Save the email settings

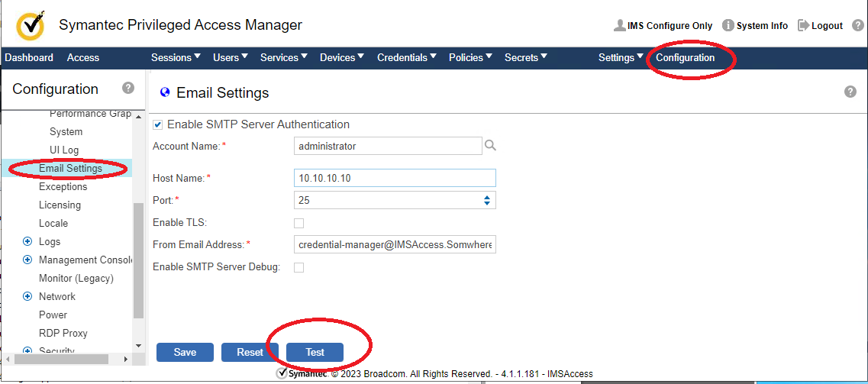185,353
